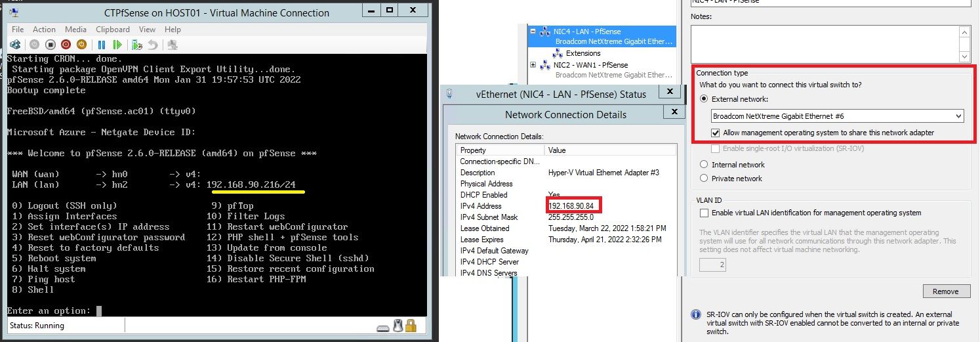Click the Checkpoint toolbar icon

(137, 45)
